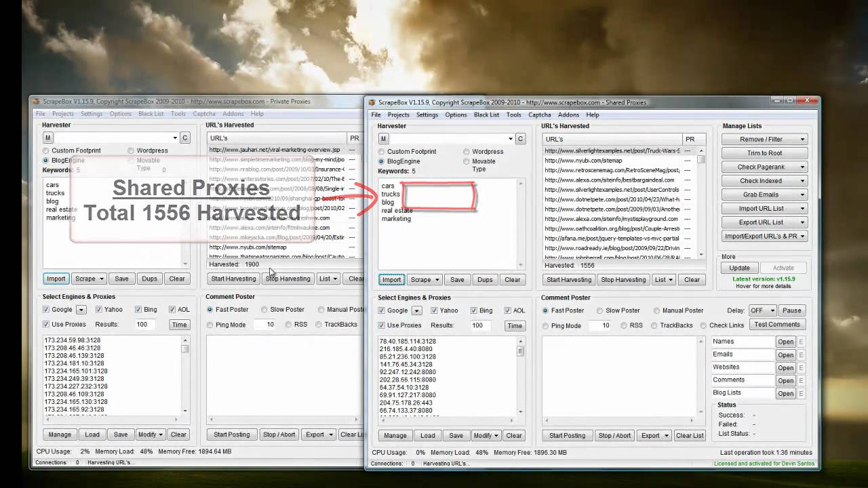The width and height of the screenshot is (868, 488).
Task: Click Test Comments button
Action: (x=776, y=325)
